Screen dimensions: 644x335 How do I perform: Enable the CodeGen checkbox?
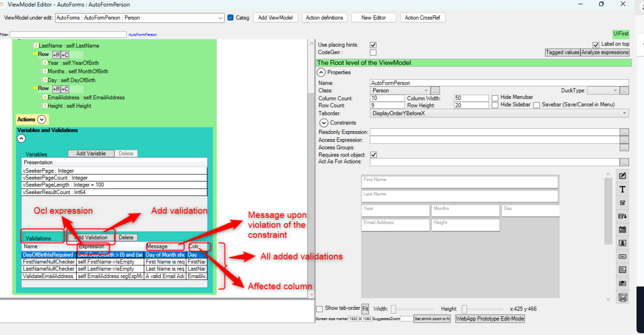point(373,52)
